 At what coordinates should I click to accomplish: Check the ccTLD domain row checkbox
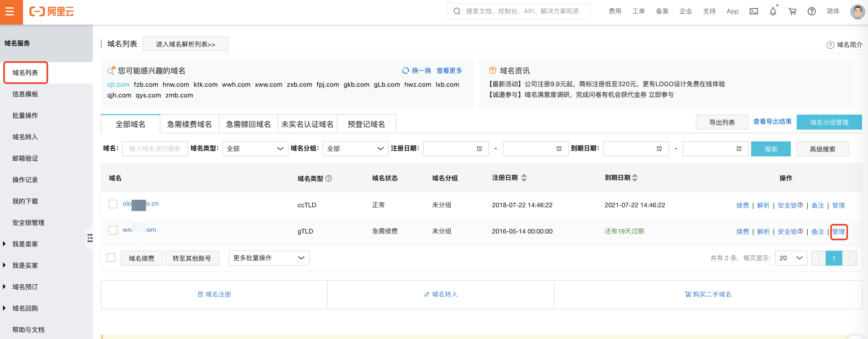(113, 204)
